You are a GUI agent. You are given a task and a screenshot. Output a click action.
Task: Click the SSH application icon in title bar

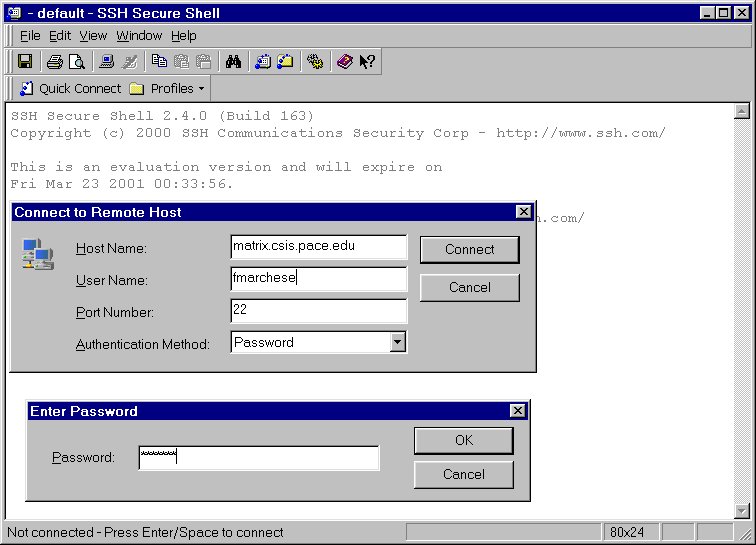[x=14, y=13]
